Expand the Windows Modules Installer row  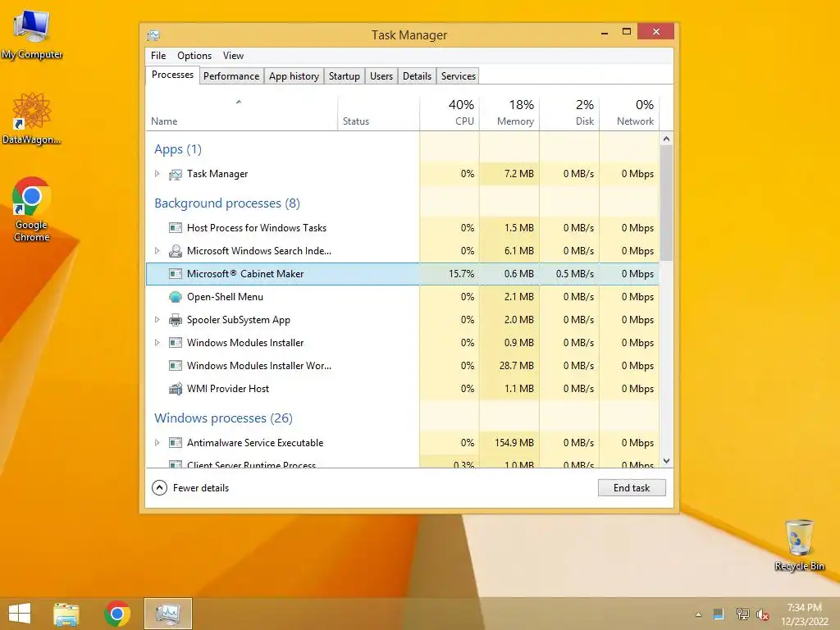pyautogui.click(x=157, y=342)
